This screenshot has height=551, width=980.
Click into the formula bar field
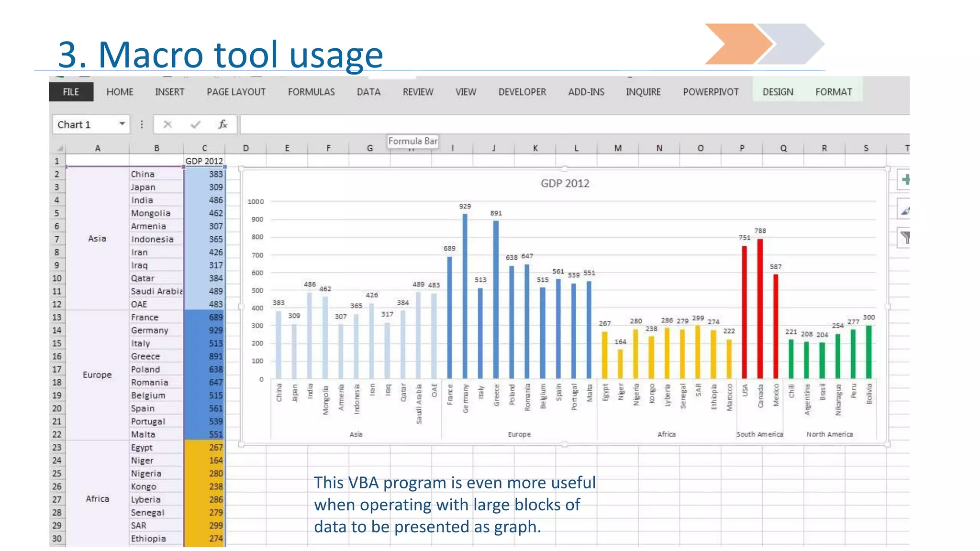pyautogui.click(x=574, y=124)
